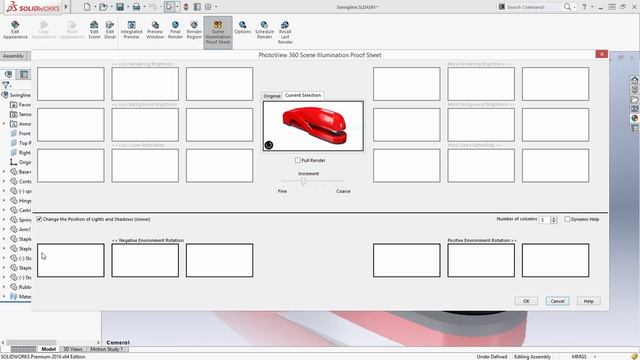Increase Number of columns with up arrow
The image size is (640, 360).
click(554, 218)
